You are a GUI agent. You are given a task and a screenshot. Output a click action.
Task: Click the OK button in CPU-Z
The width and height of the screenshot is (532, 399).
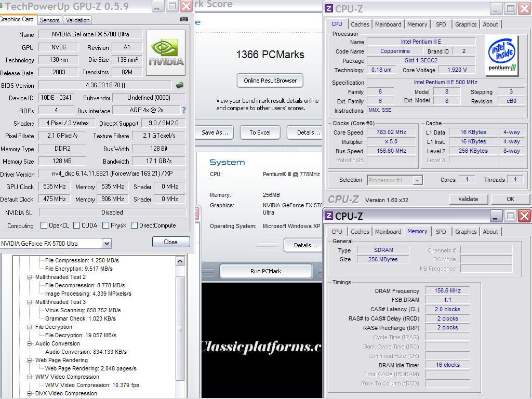tap(510, 199)
